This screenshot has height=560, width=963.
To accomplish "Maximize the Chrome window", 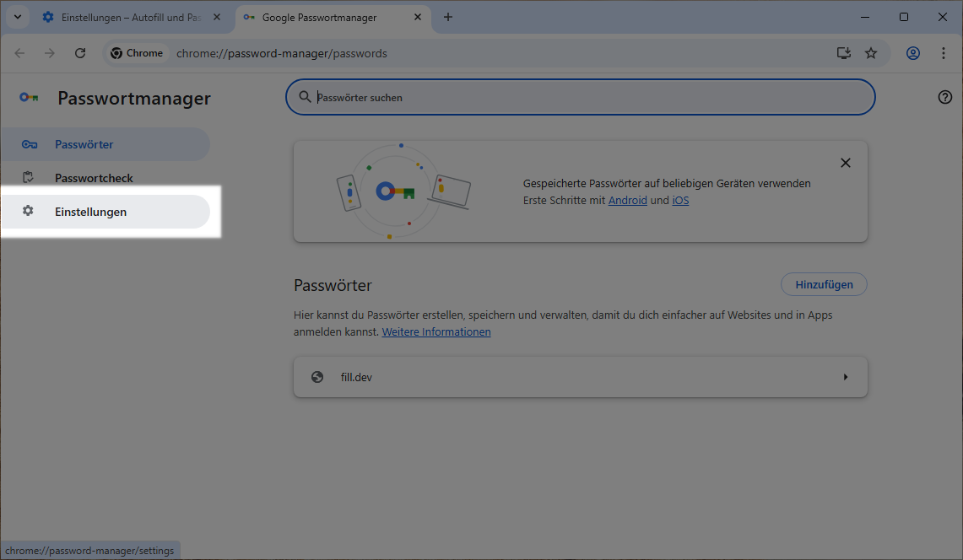I will (903, 17).
